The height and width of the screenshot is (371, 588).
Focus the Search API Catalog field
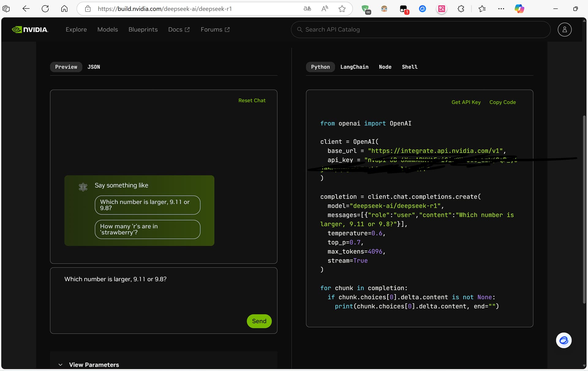420,29
